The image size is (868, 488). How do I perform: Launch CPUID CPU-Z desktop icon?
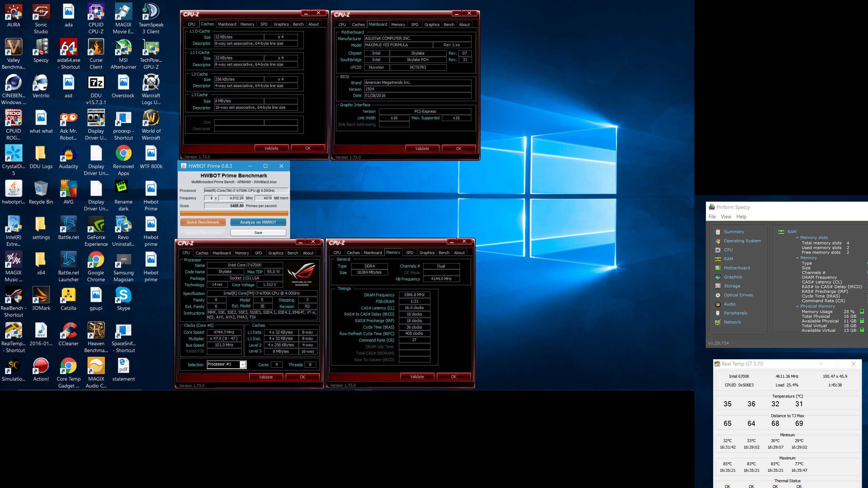click(x=96, y=18)
